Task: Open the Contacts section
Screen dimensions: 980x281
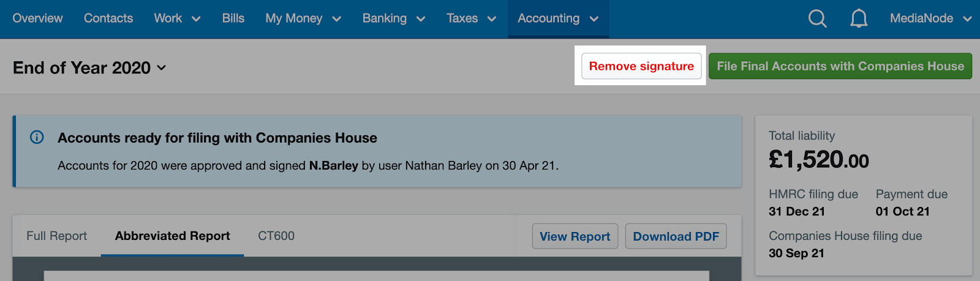Action: (x=108, y=18)
